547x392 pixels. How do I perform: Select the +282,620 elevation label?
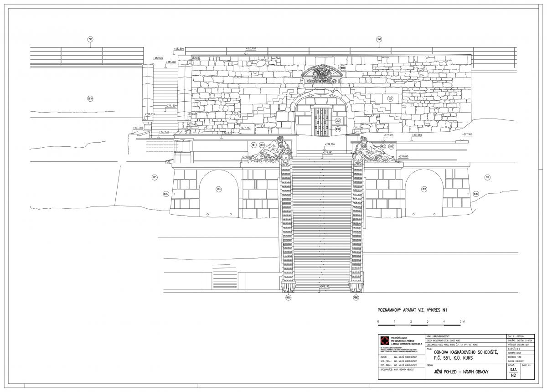250,48
